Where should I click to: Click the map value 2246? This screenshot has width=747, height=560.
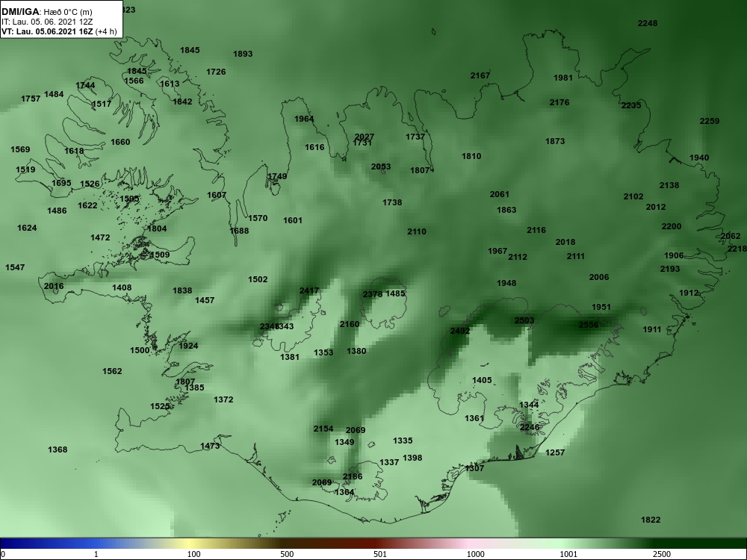pos(530,427)
